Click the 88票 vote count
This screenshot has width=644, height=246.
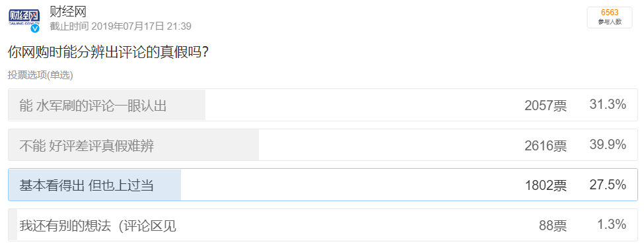coord(553,226)
